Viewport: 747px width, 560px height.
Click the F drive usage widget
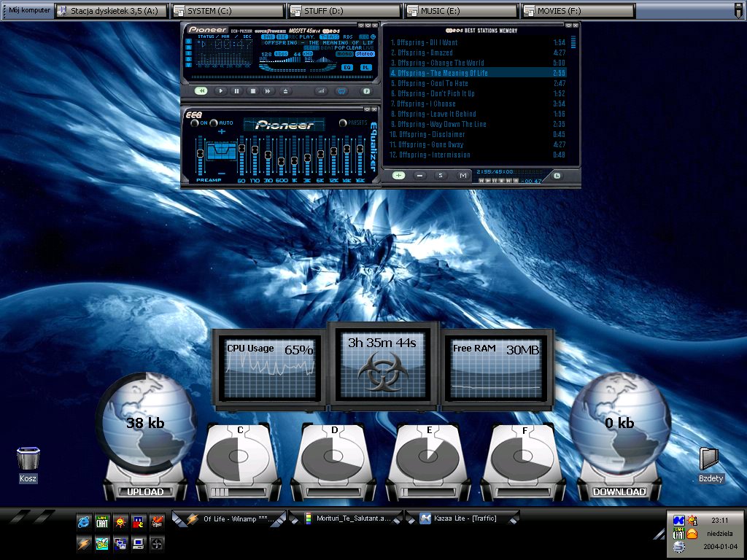(522, 462)
